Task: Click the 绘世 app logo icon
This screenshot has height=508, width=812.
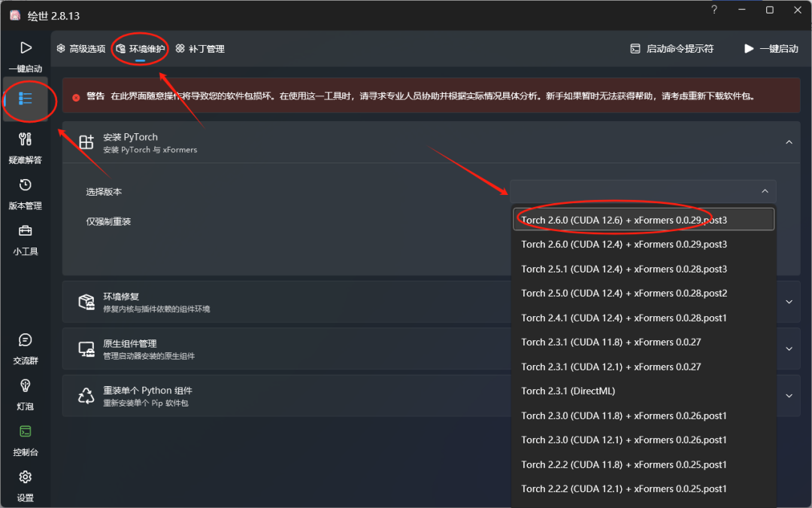Action: click(16, 15)
